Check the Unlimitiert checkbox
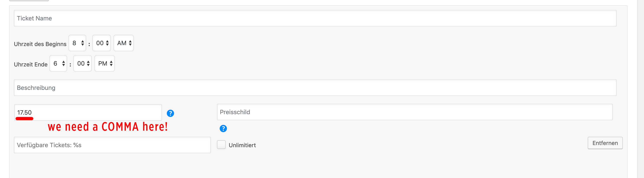Viewport: 644px width, 178px height. pyautogui.click(x=221, y=145)
